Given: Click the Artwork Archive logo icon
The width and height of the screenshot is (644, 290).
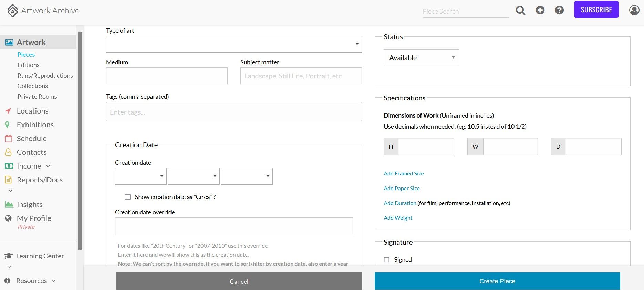Looking at the screenshot, I should (x=13, y=11).
